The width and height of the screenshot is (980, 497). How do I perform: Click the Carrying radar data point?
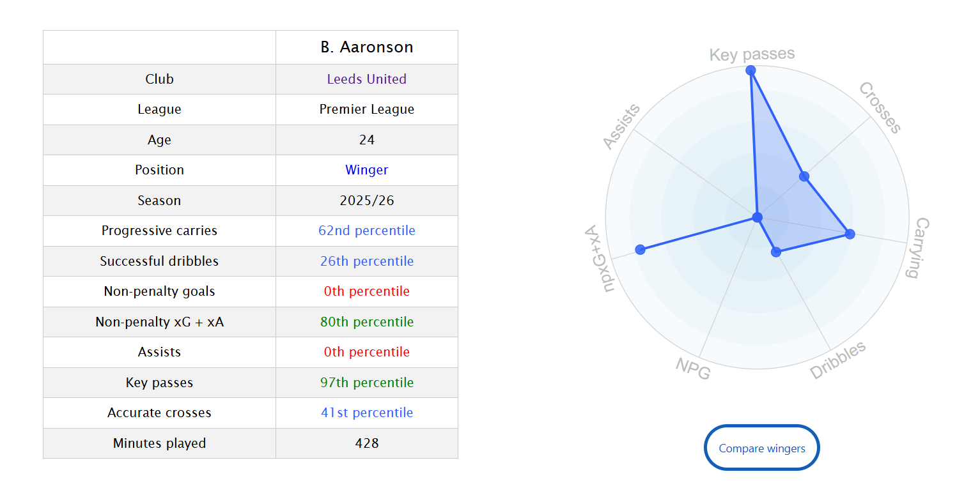pyautogui.click(x=850, y=234)
